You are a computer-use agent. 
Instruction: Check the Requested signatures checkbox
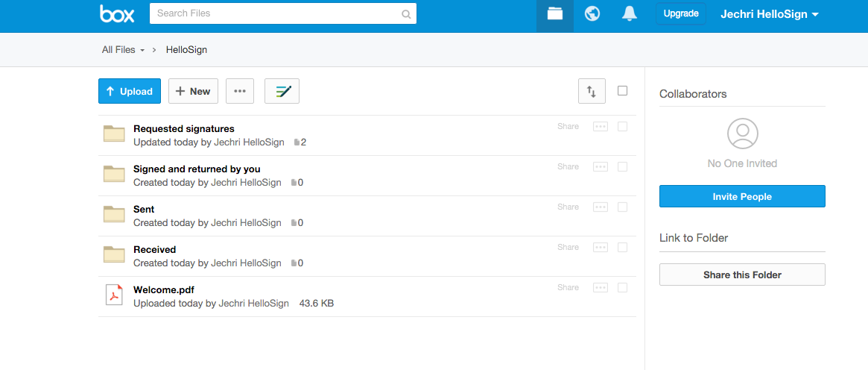coord(622,126)
